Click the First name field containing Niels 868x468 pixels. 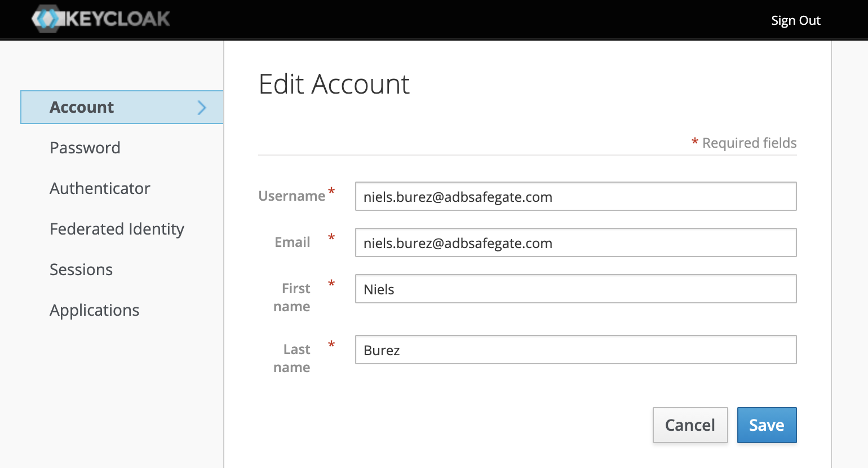[575, 289]
